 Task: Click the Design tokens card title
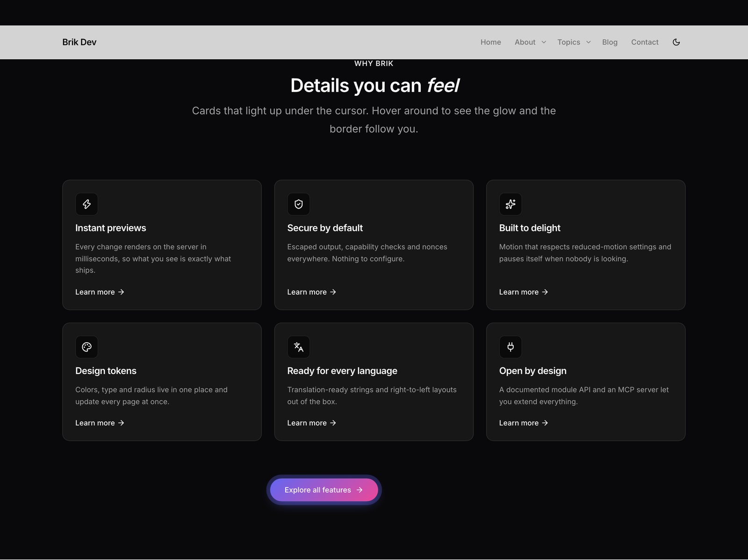click(106, 371)
